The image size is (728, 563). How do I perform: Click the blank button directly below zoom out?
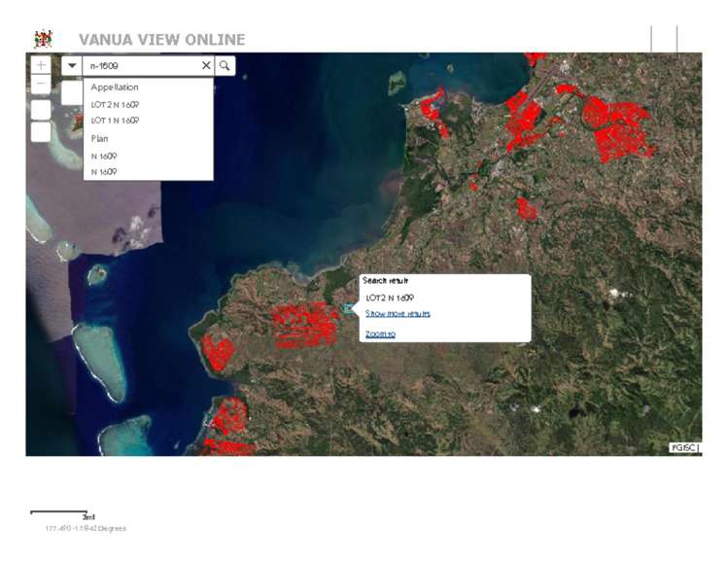point(41,109)
